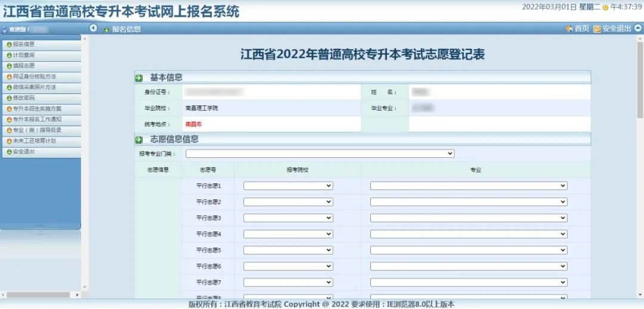This screenshot has height=309, width=644.
Task: Open the 报考专业门类 dropdown
Action: click(x=320, y=154)
